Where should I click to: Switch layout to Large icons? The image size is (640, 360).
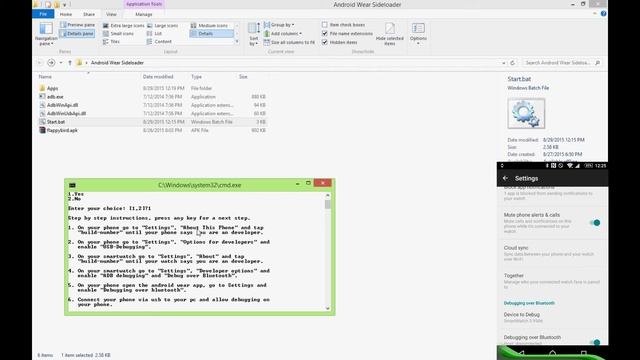tap(162, 25)
